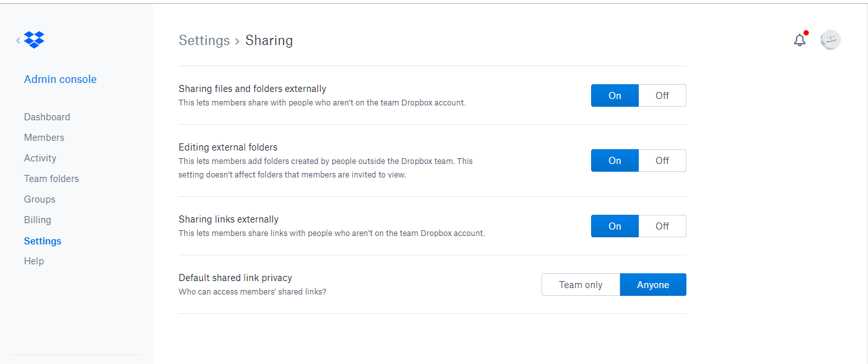The image size is (868, 364).
Task: Turn off sharing links externally
Action: [663, 226]
